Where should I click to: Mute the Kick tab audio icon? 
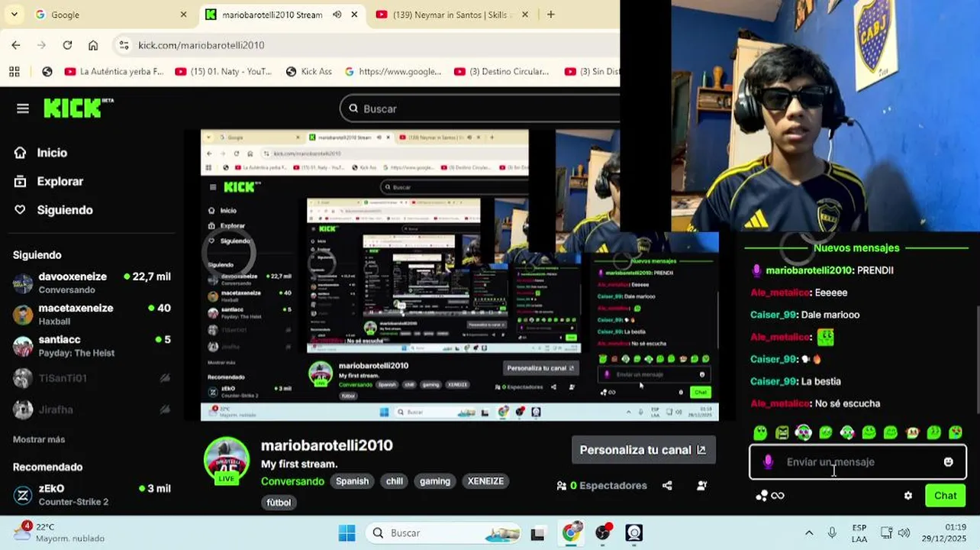(x=337, y=15)
